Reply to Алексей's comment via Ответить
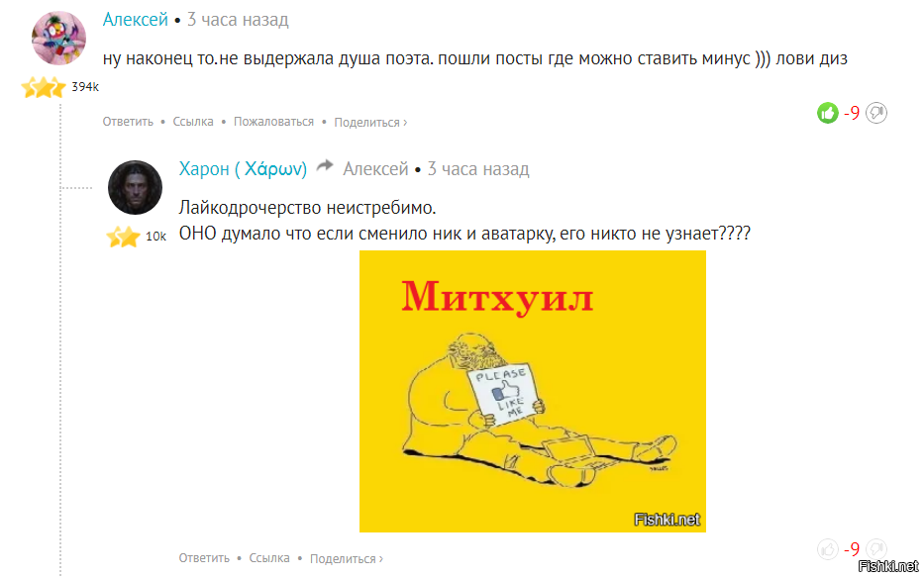This screenshot has height=578, width=924. pyautogui.click(x=128, y=122)
